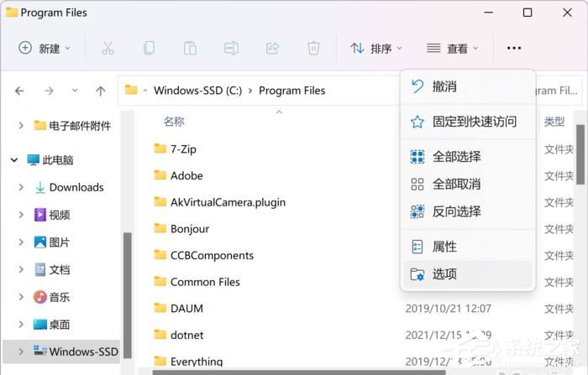
Task: Click the Share toolbar icon
Action: point(272,48)
